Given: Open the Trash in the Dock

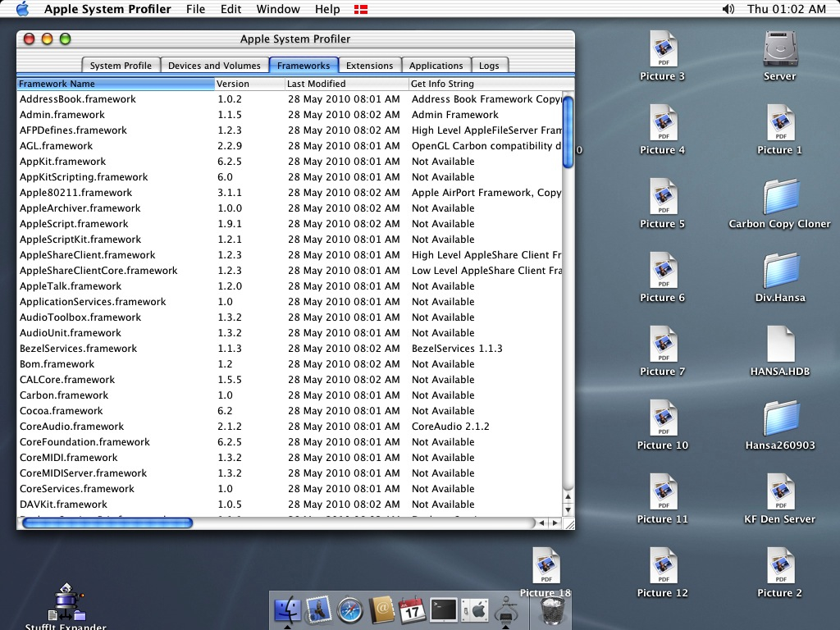Looking at the screenshot, I should (552, 610).
